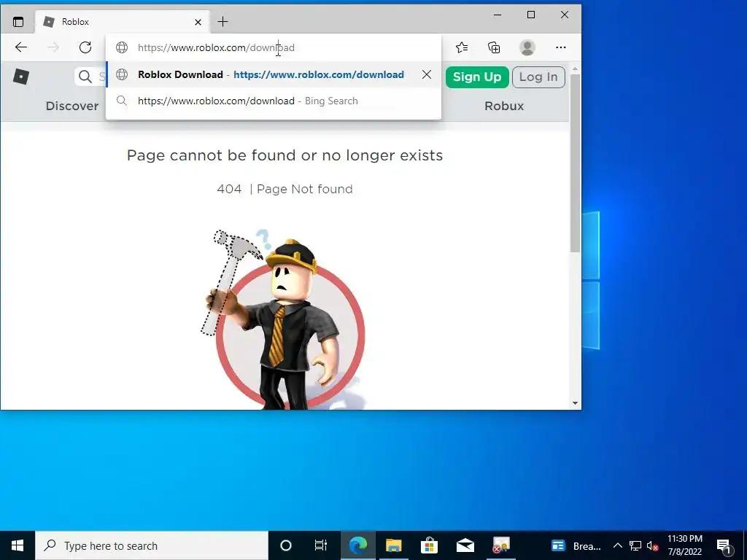Click the '404 | Page Not found' text
747x560 pixels.
285,189
